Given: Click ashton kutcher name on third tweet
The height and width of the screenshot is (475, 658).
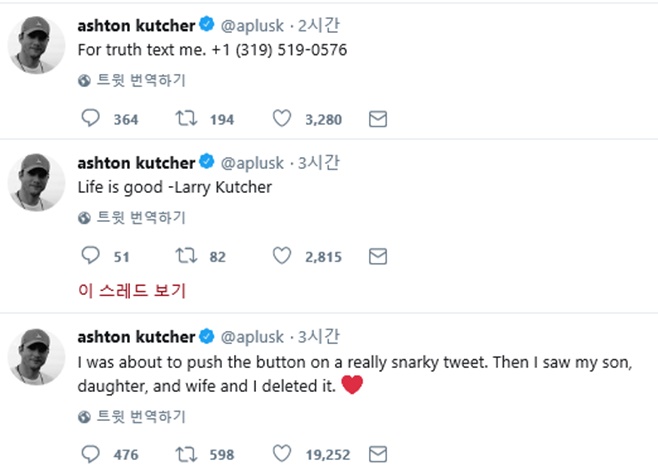Looking at the screenshot, I should click(x=136, y=335).
